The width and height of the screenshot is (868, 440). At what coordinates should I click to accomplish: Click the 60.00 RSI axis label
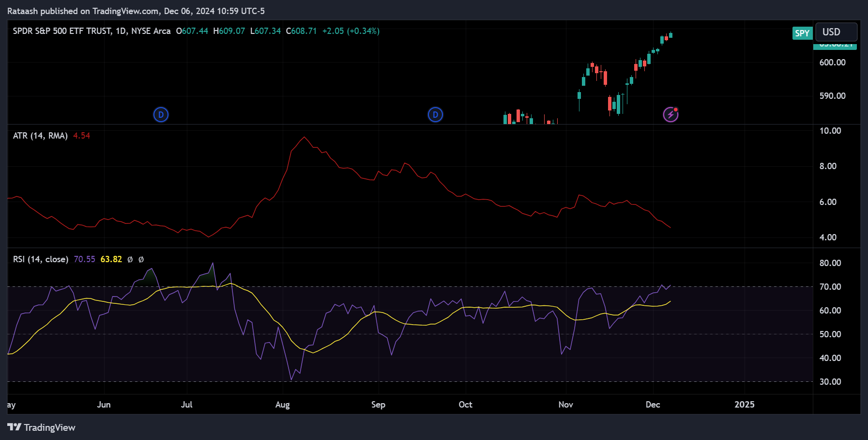[830, 311]
